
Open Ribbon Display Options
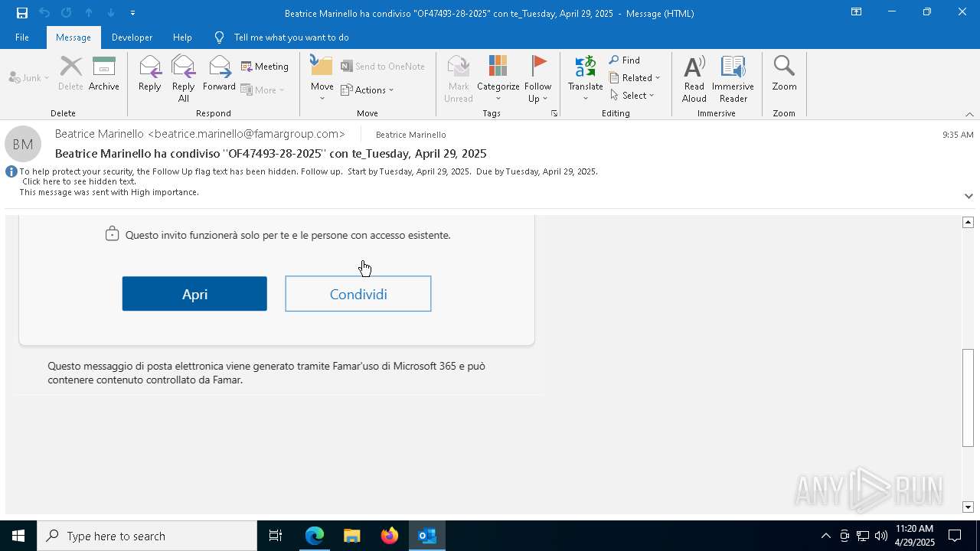tap(856, 12)
